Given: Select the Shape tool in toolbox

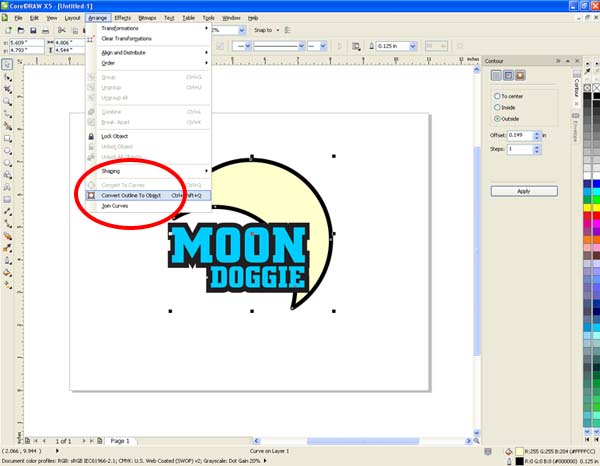Looking at the screenshot, I should [7, 77].
